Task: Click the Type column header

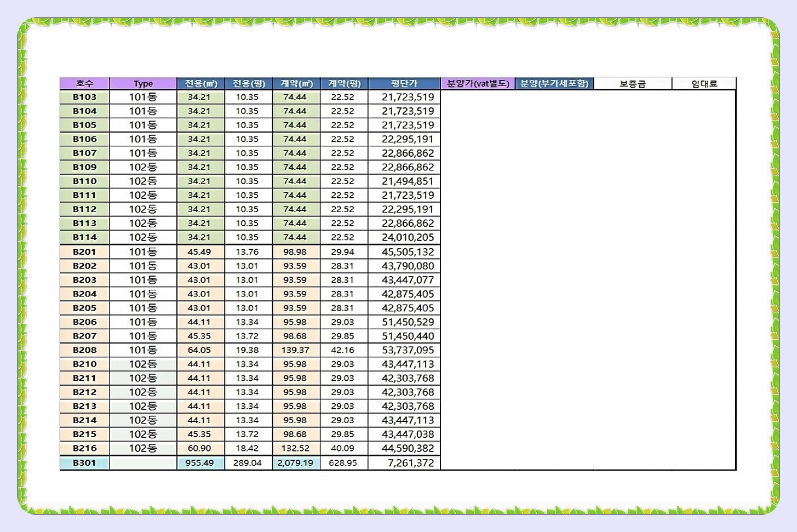Action: [143, 83]
